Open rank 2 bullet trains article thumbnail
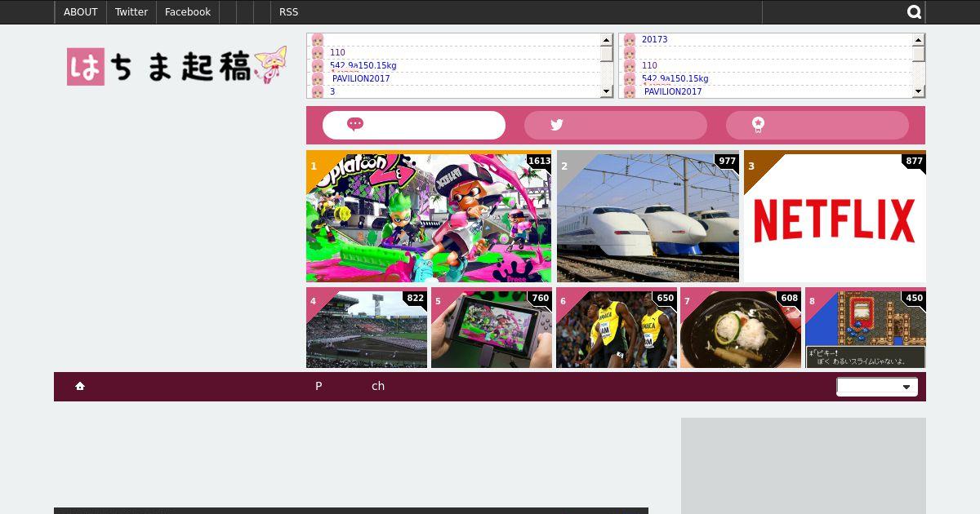This screenshot has height=514, width=980. coord(648,216)
